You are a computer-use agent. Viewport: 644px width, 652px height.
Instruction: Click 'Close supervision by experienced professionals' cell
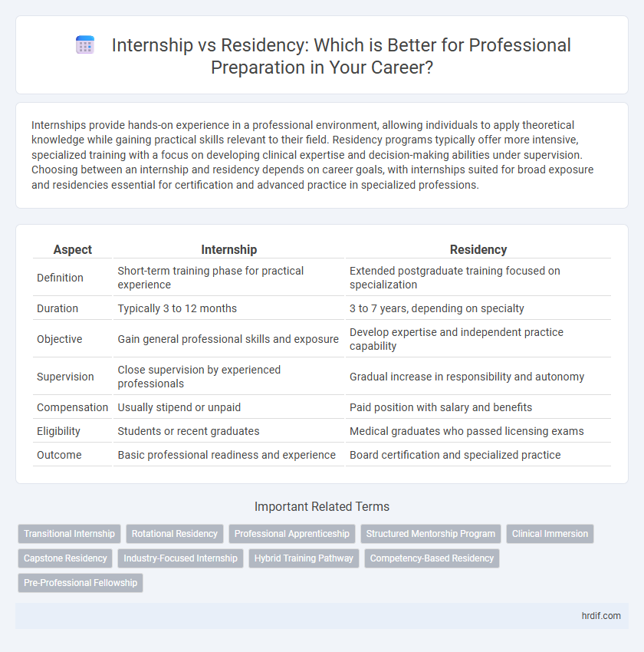point(228,377)
